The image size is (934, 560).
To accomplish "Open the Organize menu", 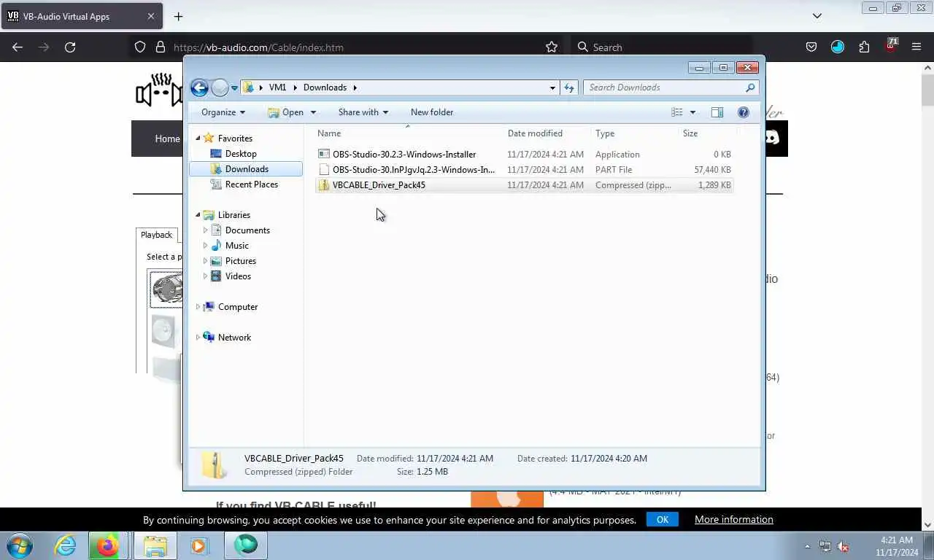I will [x=223, y=112].
